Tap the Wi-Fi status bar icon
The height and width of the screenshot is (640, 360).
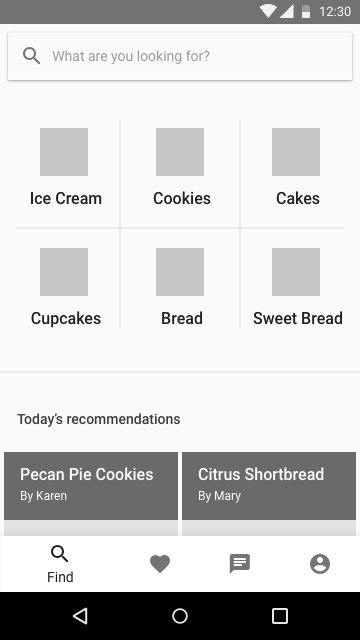268,11
